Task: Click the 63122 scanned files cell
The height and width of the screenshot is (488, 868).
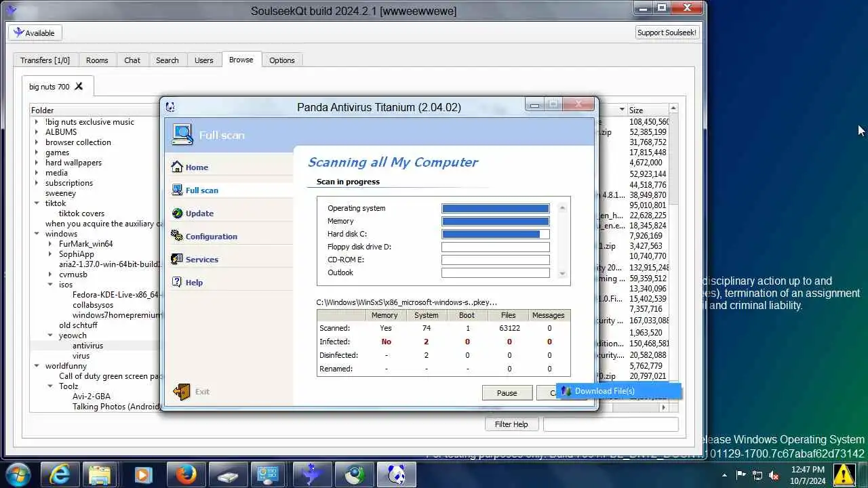Action: (x=509, y=328)
